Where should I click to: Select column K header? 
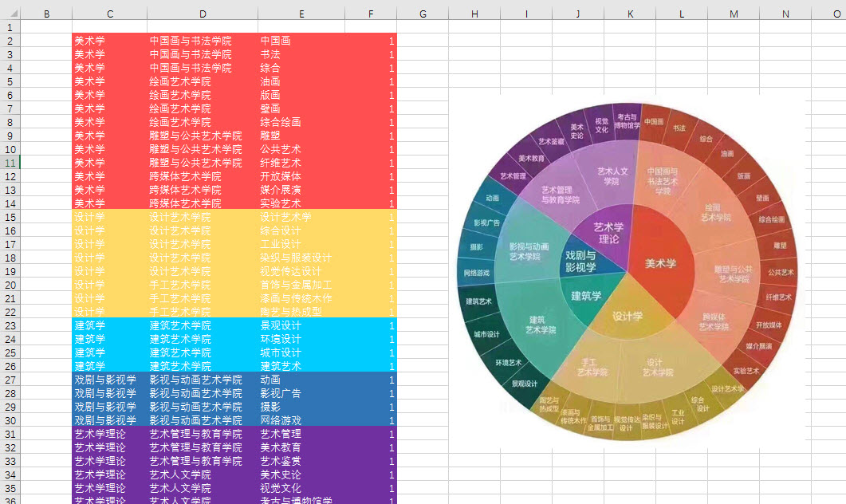tap(630, 14)
